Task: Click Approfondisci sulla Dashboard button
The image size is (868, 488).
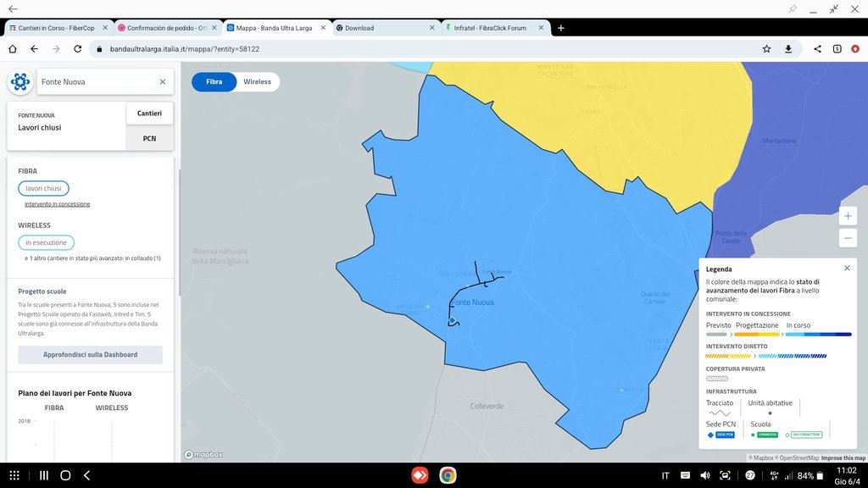Action: [x=91, y=355]
